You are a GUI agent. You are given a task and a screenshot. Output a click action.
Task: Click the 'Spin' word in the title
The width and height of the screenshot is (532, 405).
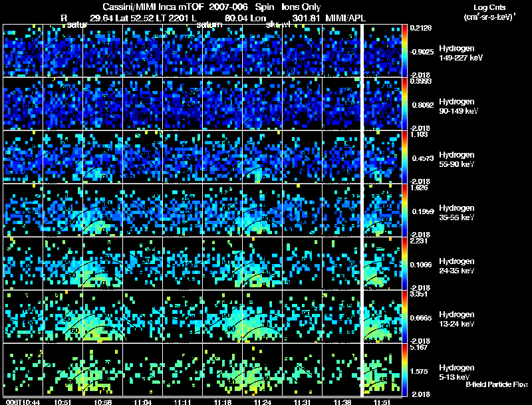[265, 7]
